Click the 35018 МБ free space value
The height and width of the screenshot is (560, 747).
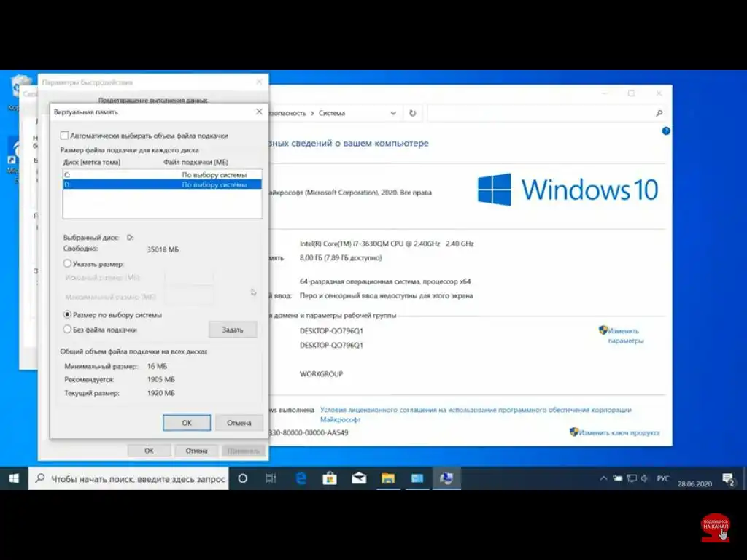click(x=163, y=249)
